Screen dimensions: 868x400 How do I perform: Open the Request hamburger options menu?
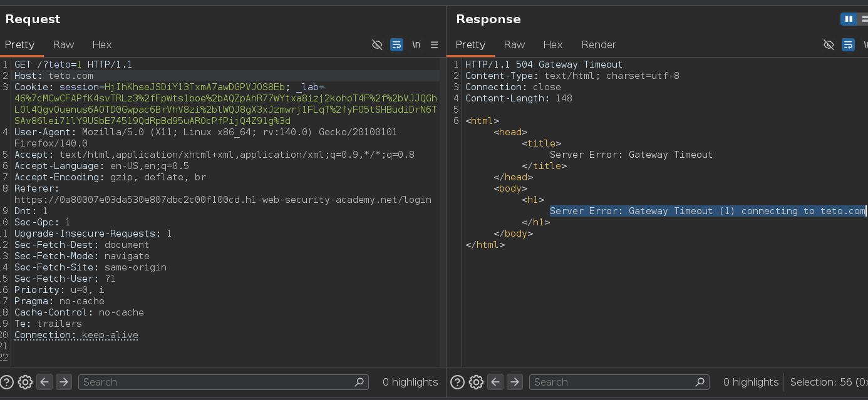click(x=434, y=44)
